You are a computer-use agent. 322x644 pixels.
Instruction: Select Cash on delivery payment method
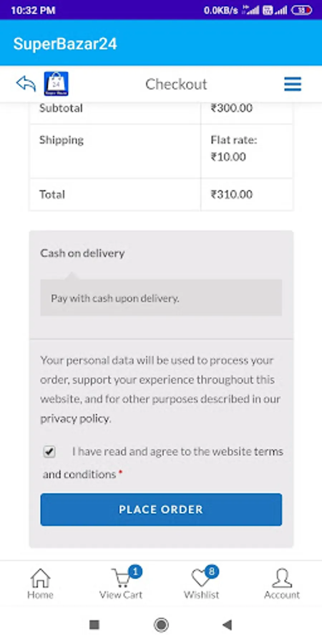pyautogui.click(x=82, y=253)
